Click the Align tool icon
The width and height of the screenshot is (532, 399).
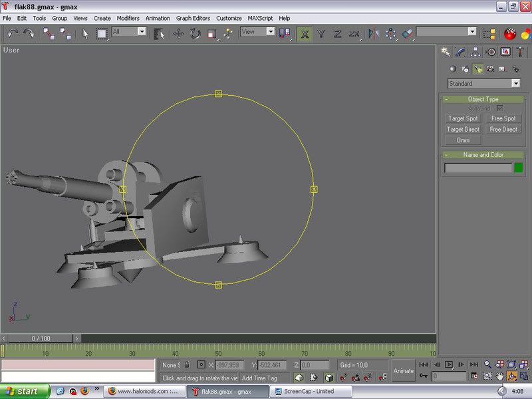pyautogui.click(x=407, y=34)
